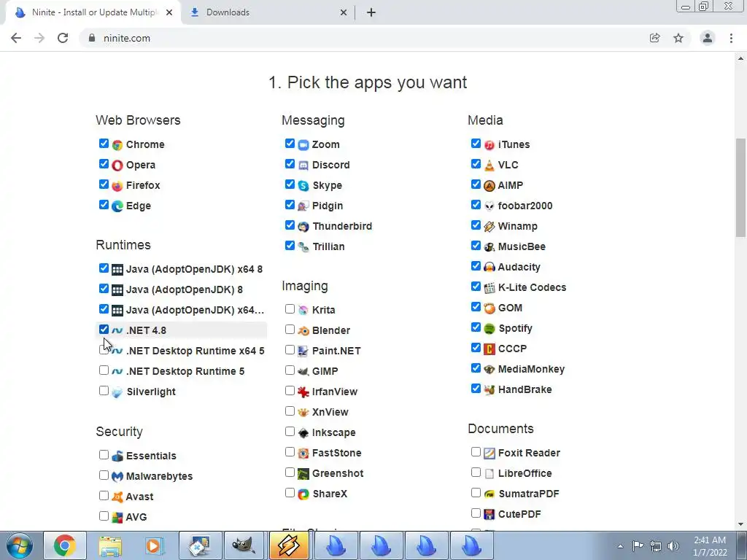Click the Foxit Reader app icon
The height and width of the screenshot is (560, 747).
click(489, 454)
